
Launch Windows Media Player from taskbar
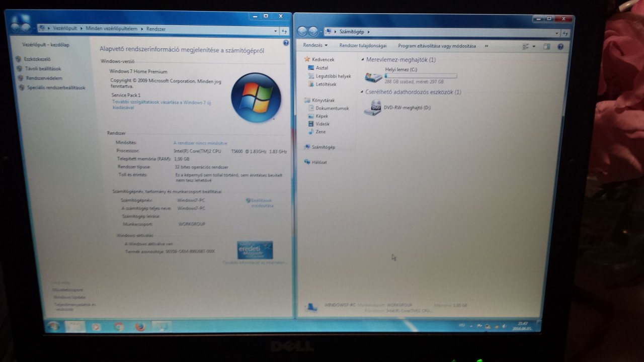click(x=96, y=327)
